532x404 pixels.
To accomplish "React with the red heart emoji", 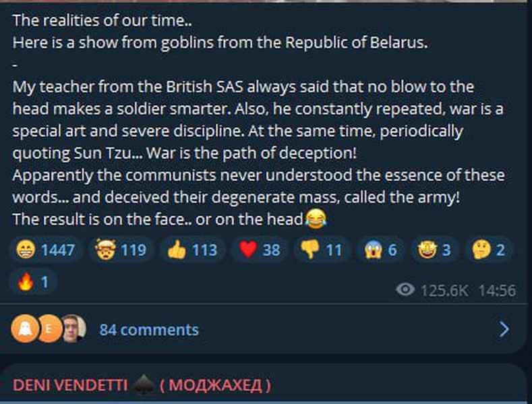I will pyautogui.click(x=260, y=250).
